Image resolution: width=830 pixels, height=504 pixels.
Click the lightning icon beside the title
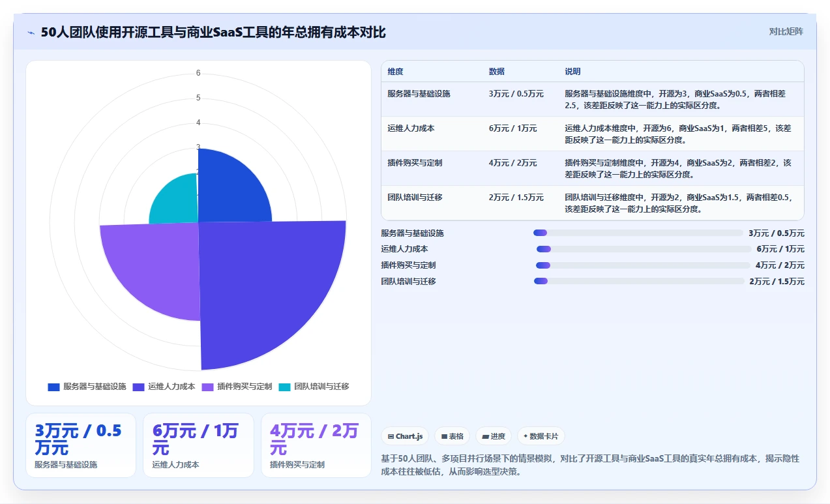click(31, 32)
